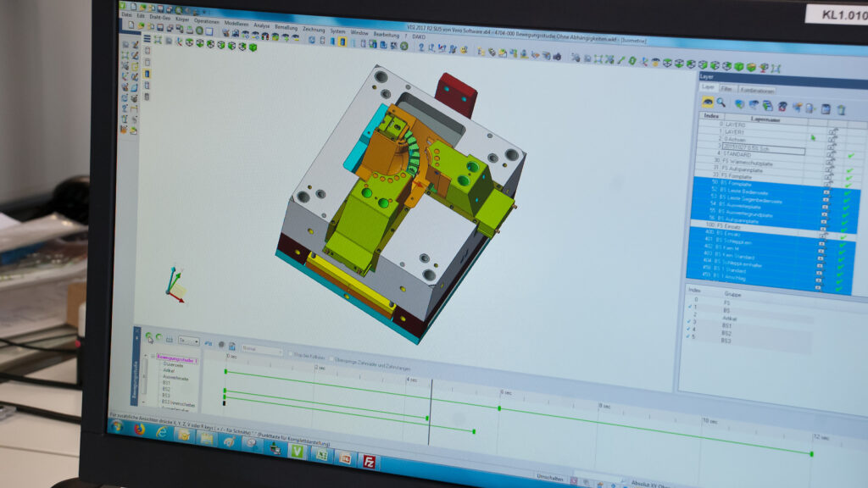Click the keyframe marker below 6 sec label

tap(499, 408)
